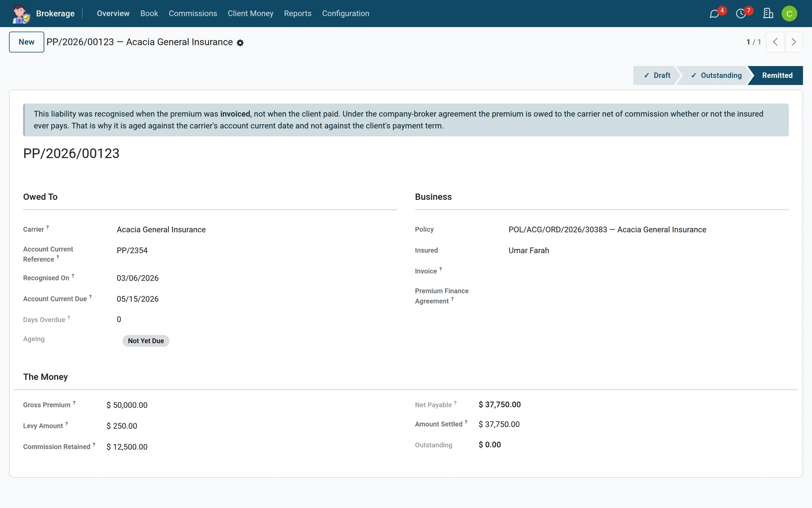Viewport: 812px width, 508px height.
Task: Open the user avatar menu
Action: [789, 14]
